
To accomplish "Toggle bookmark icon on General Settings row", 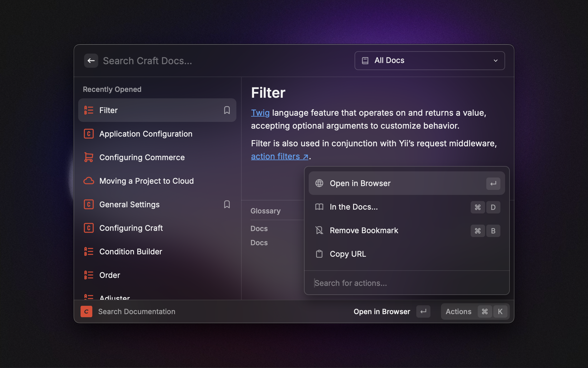I will click(x=227, y=204).
